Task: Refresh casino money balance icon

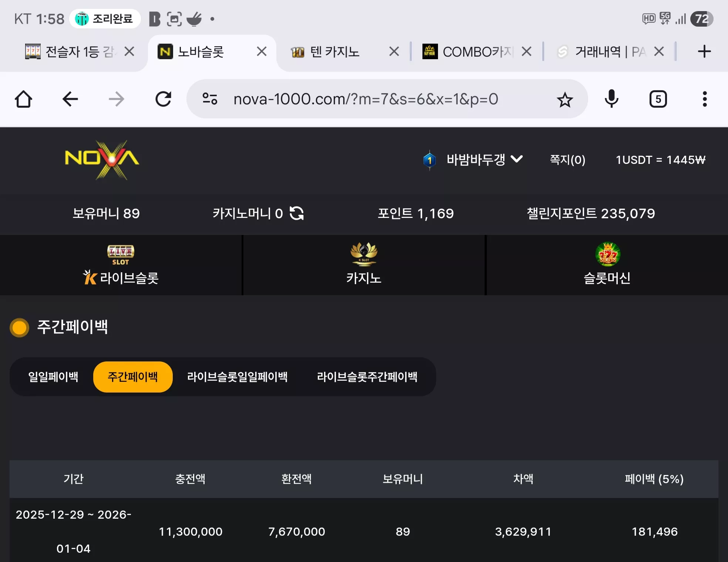Action: click(297, 213)
